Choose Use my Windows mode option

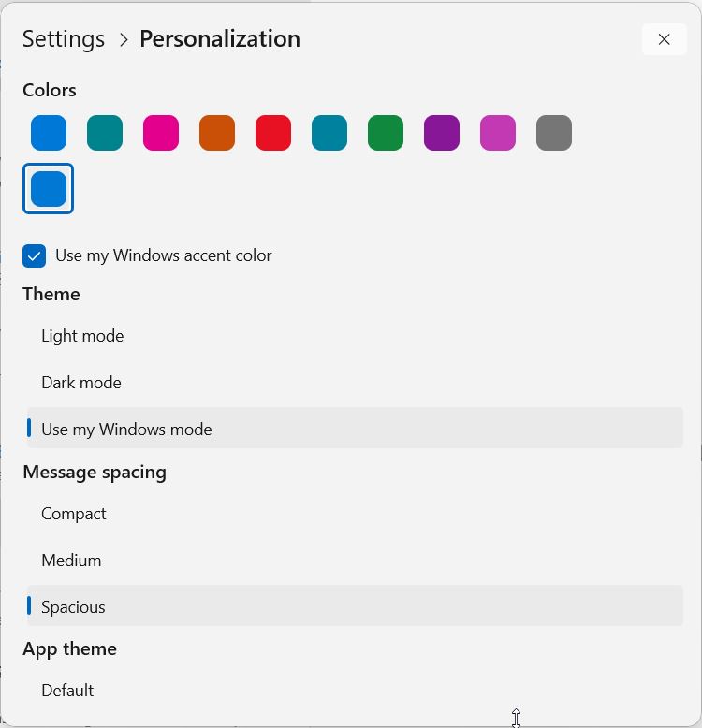(x=126, y=430)
